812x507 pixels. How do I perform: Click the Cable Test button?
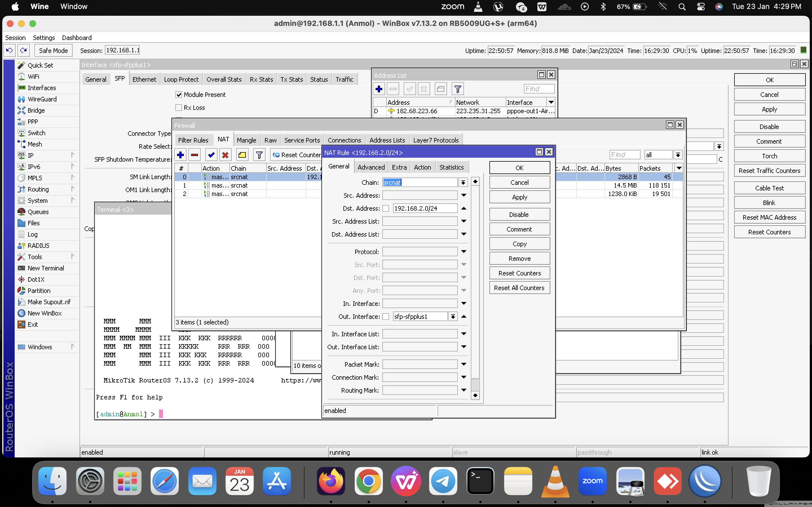point(769,188)
